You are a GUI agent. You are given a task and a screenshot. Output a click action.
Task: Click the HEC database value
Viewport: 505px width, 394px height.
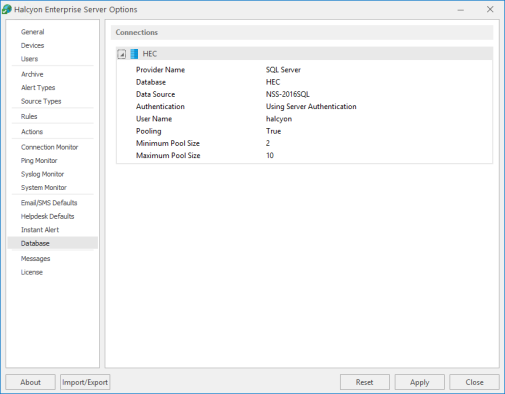coord(273,82)
